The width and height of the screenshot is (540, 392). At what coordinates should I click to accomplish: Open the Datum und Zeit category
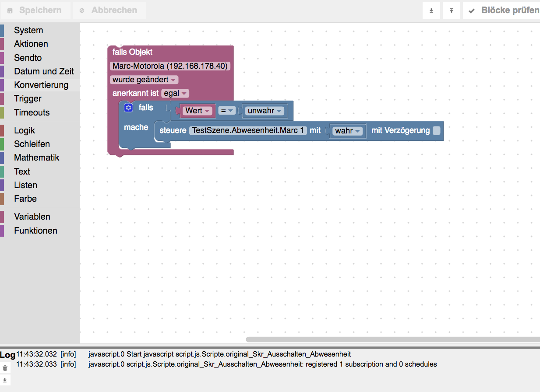[x=40, y=71]
